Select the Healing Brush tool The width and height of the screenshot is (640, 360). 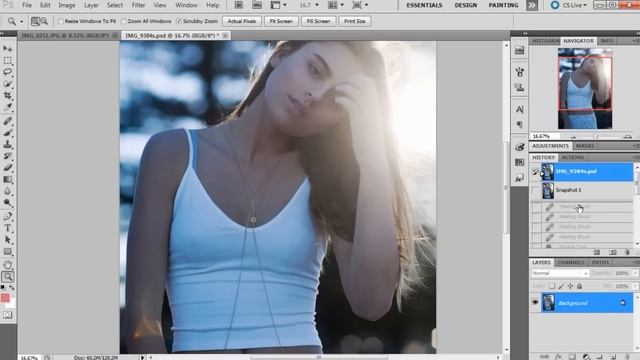pos(8,121)
